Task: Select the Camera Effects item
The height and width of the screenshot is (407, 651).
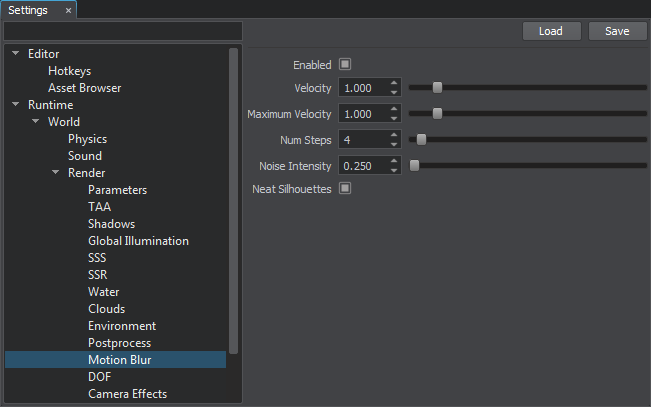Action: [x=127, y=394]
